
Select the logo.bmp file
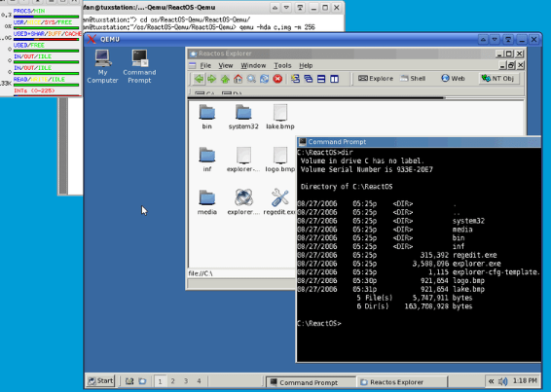(x=280, y=160)
